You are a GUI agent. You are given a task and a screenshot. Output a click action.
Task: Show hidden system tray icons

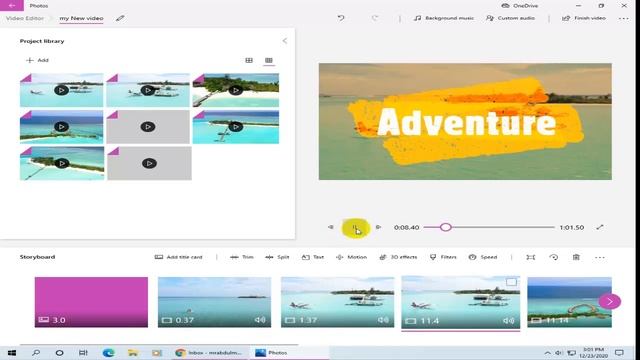547,353
